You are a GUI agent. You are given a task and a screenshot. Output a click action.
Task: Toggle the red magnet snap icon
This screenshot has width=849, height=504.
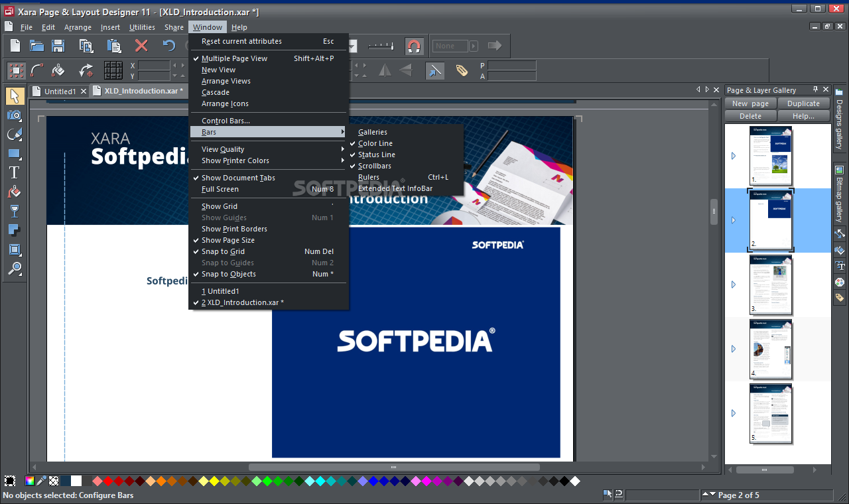point(414,46)
